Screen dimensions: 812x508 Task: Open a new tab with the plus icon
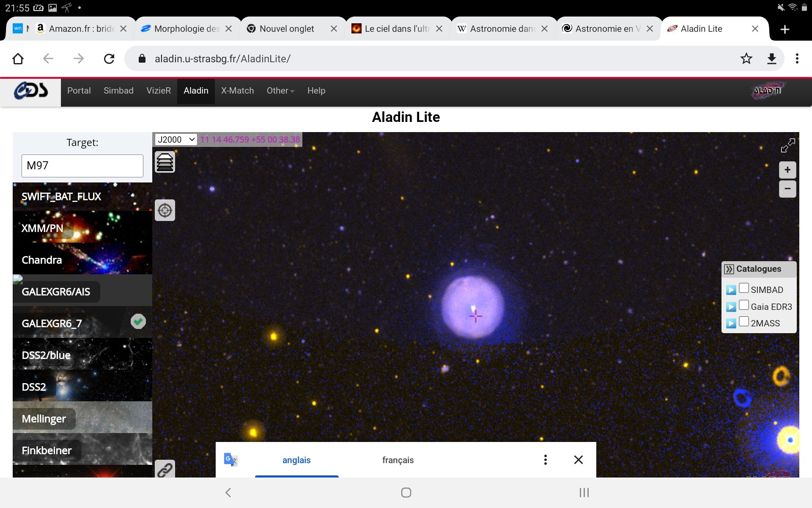[785, 29]
